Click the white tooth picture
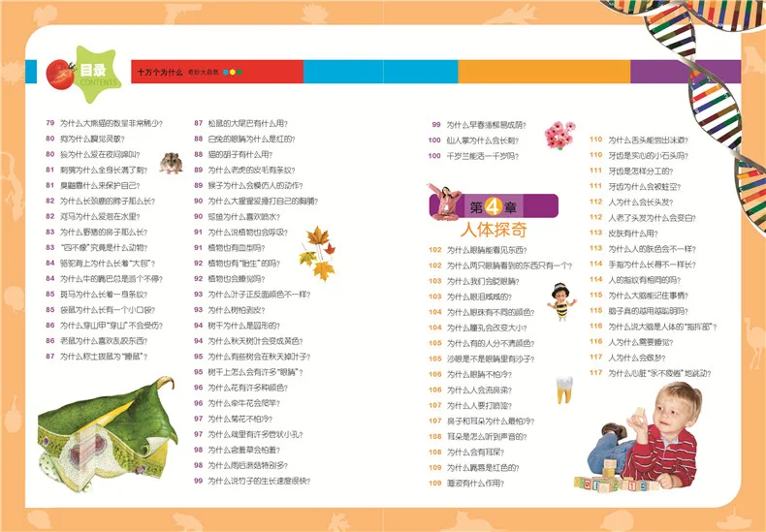766x532 pixels. (x=564, y=390)
